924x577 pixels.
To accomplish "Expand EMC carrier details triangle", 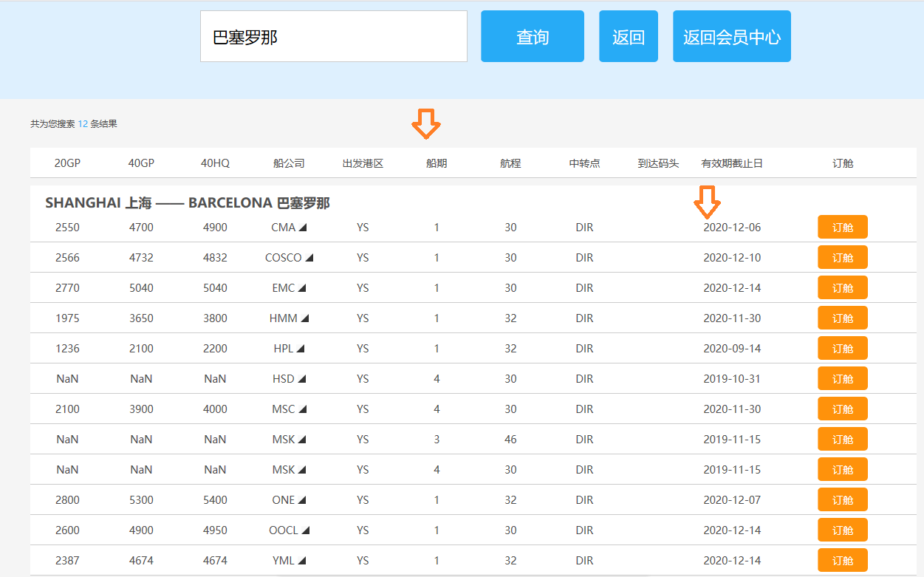I will [x=301, y=288].
